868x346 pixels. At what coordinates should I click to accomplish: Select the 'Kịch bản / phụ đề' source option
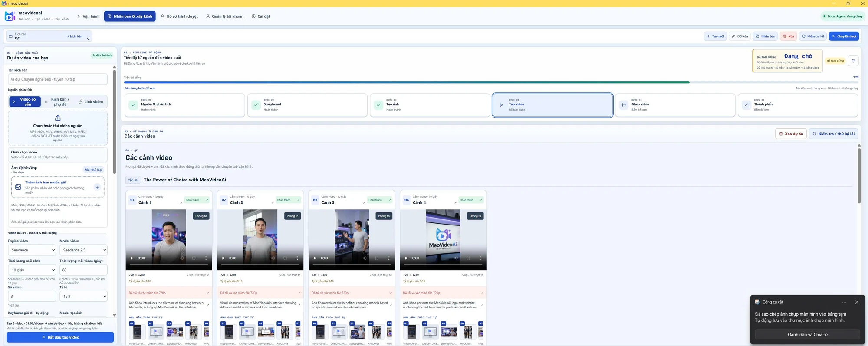[58, 101]
